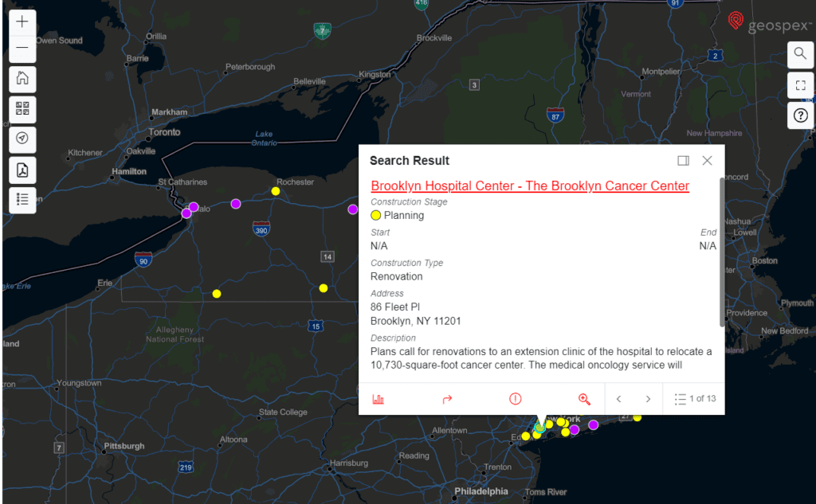816x504 pixels.
Task: Click the Toronto city label
Action: pyautogui.click(x=164, y=132)
